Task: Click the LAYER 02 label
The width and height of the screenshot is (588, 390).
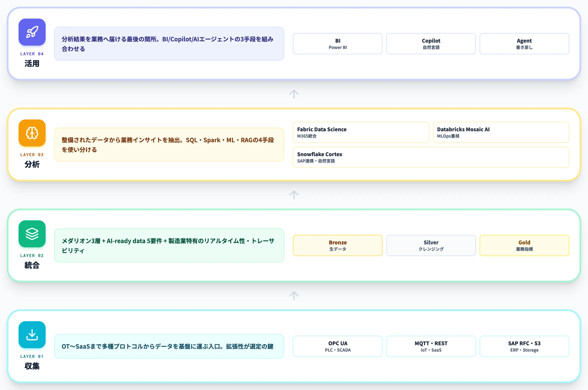Action: [32, 255]
